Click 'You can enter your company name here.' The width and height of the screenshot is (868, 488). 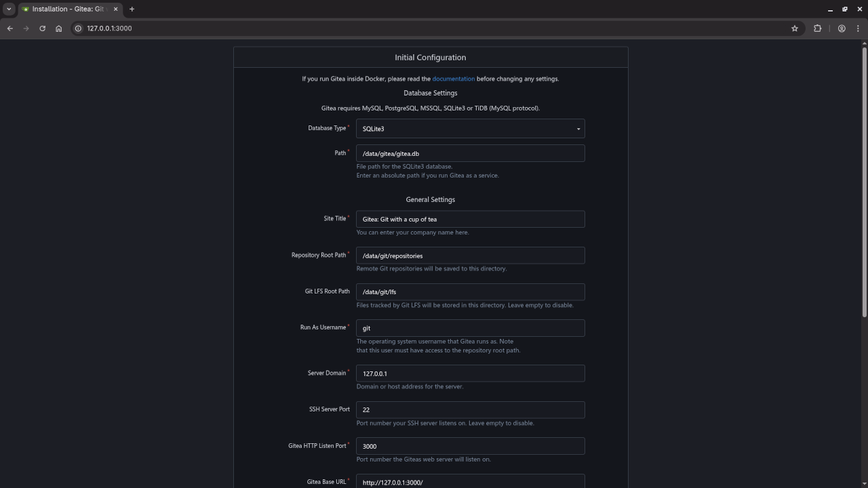(x=412, y=232)
